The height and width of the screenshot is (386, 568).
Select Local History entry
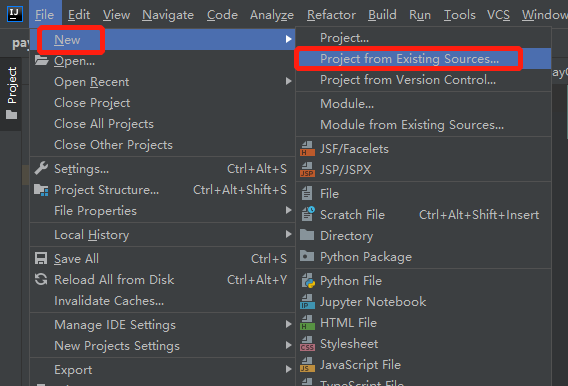(162, 235)
